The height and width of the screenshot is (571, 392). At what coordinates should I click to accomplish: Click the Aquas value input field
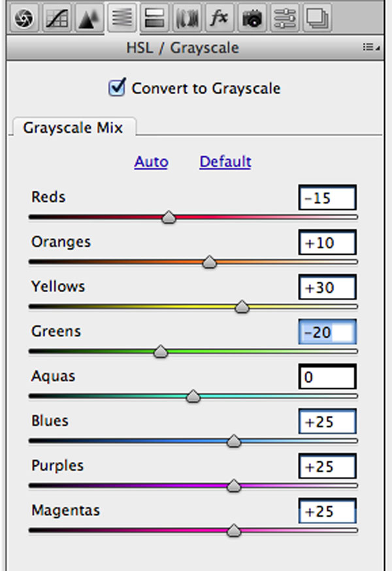(x=327, y=378)
